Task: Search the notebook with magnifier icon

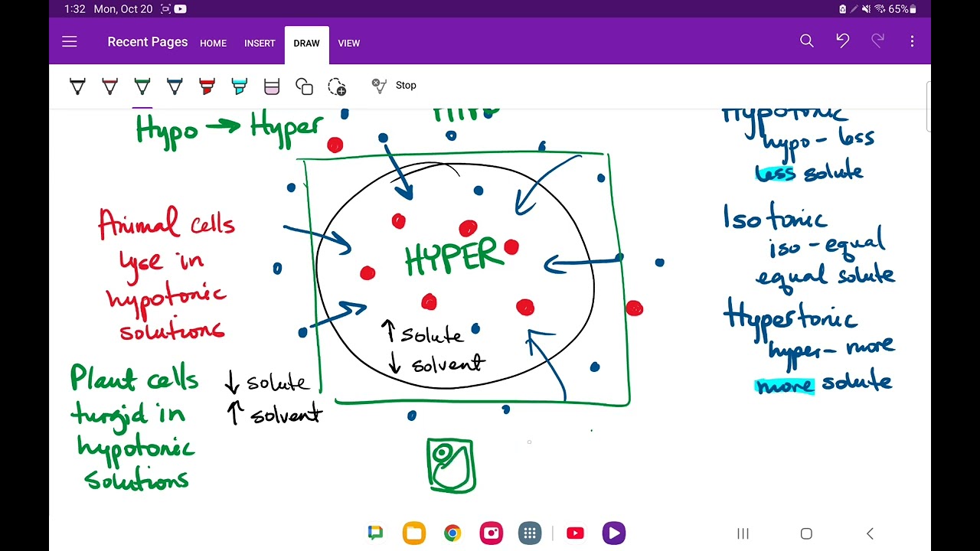Action: click(807, 41)
